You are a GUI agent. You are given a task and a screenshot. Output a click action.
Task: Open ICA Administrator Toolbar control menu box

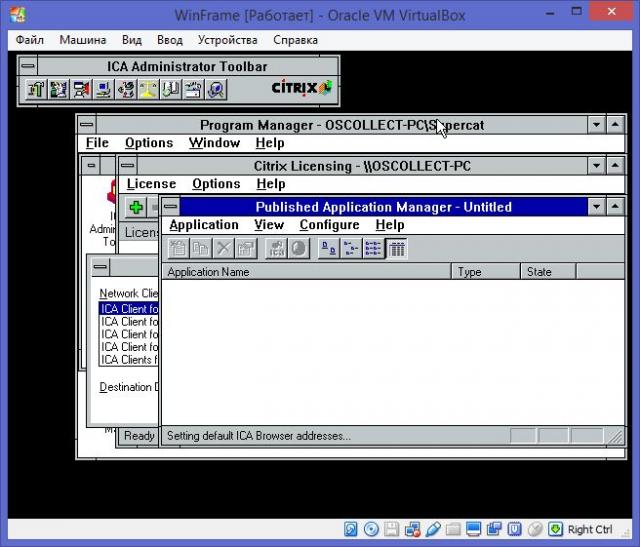pyautogui.click(x=28, y=66)
